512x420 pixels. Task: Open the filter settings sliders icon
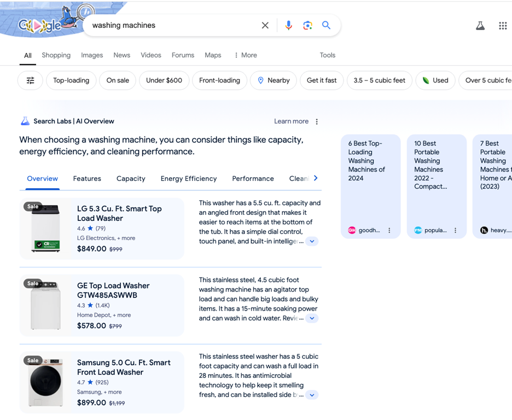[31, 80]
